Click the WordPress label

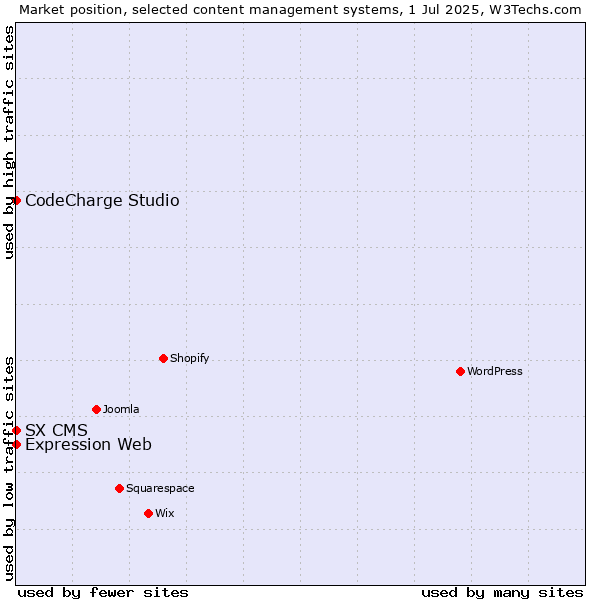tap(495, 371)
